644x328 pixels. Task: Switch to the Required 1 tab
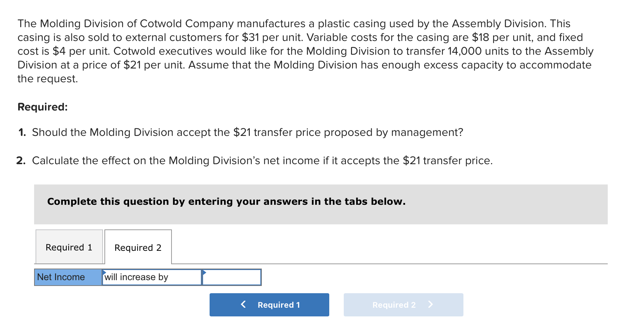point(69,247)
